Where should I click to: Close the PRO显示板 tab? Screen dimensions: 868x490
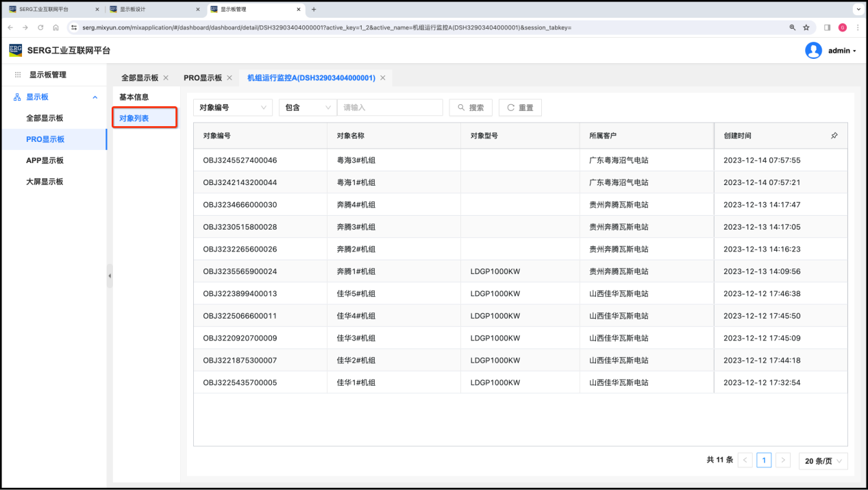[x=230, y=78]
